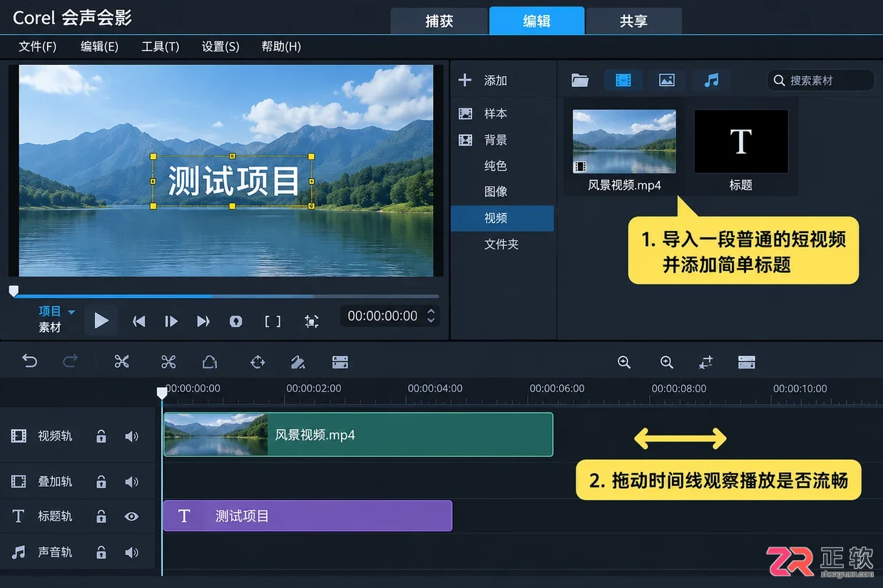
Task: Click the fit project swap arrows icon
Action: [x=705, y=362]
